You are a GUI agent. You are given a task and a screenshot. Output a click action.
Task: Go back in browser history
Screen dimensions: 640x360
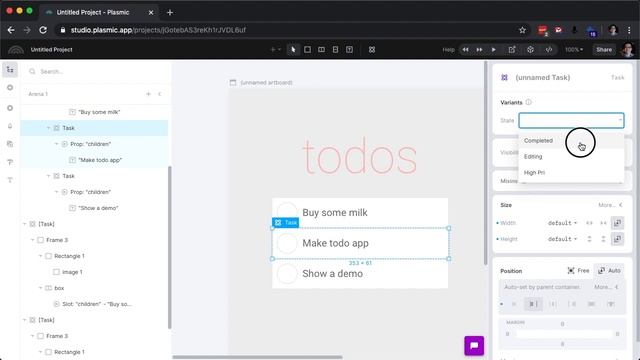click(x=11, y=30)
